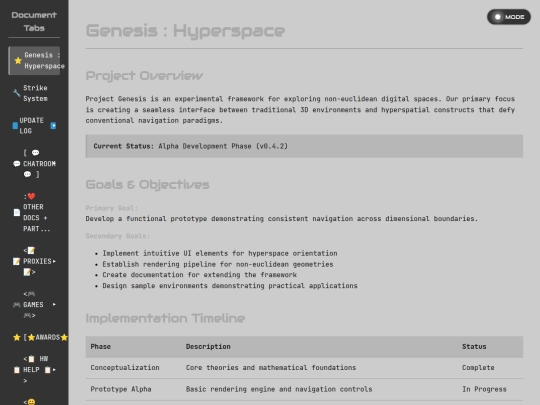Expand the PROXIES arrow indicator
The image size is (540, 405).
(x=54, y=261)
